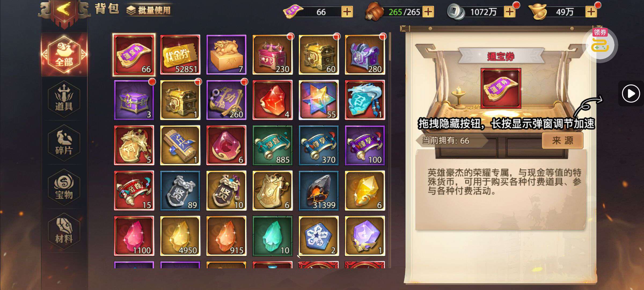Open the 材料 category tab
Screen dimensions: 644x290
[x=64, y=231]
